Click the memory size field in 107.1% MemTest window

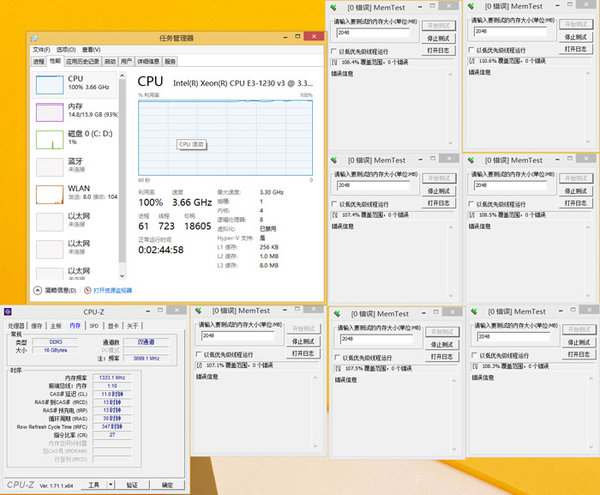pos(237,335)
